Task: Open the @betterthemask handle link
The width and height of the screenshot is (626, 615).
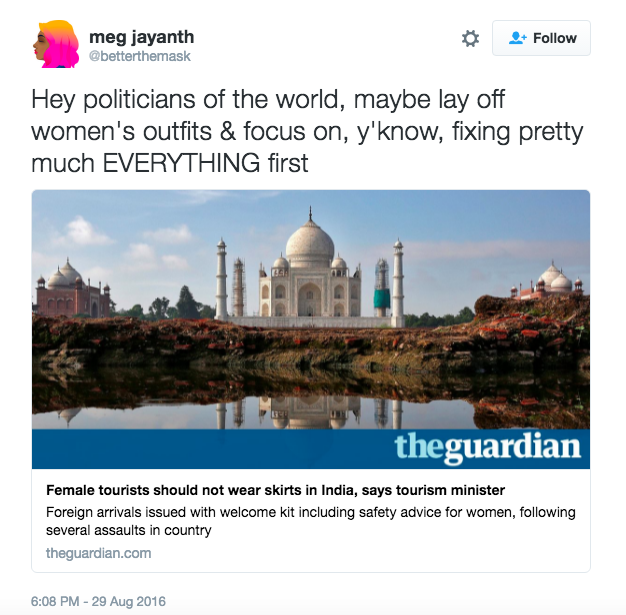Action: point(140,56)
